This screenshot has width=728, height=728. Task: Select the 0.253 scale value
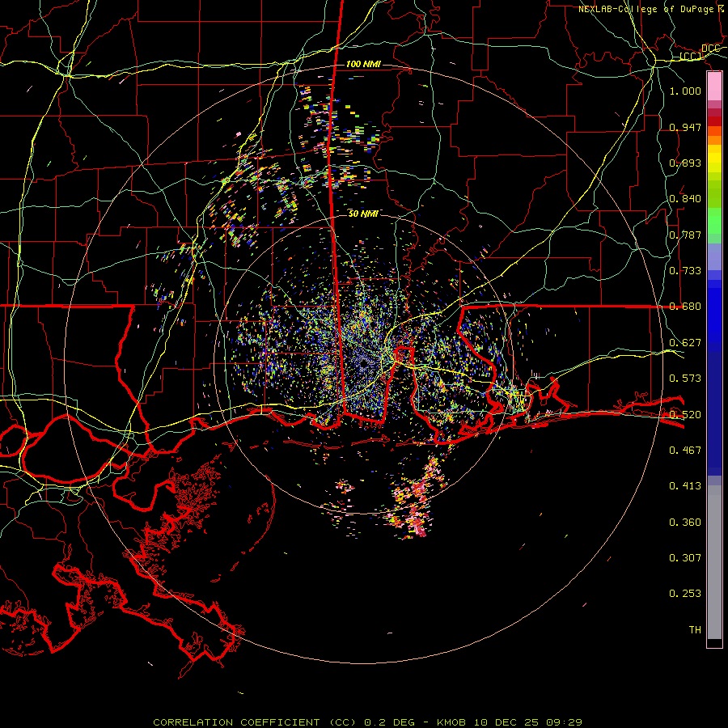(685, 594)
